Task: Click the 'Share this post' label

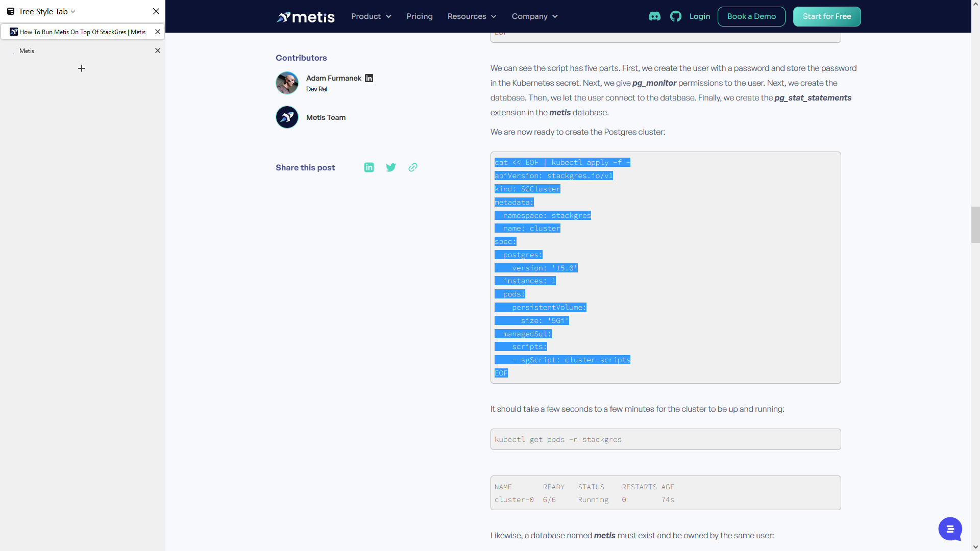Action: point(305,167)
